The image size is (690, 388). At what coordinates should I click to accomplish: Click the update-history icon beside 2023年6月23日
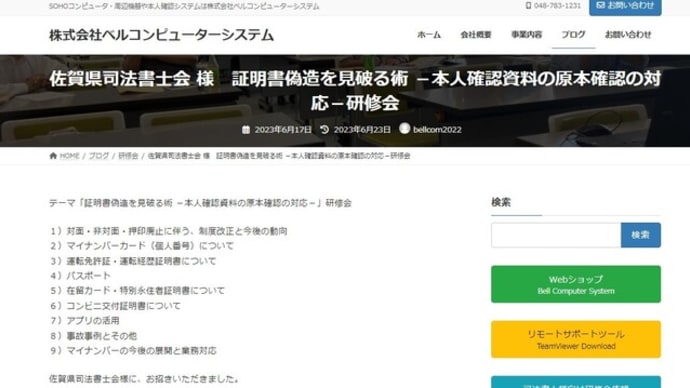[x=324, y=129]
